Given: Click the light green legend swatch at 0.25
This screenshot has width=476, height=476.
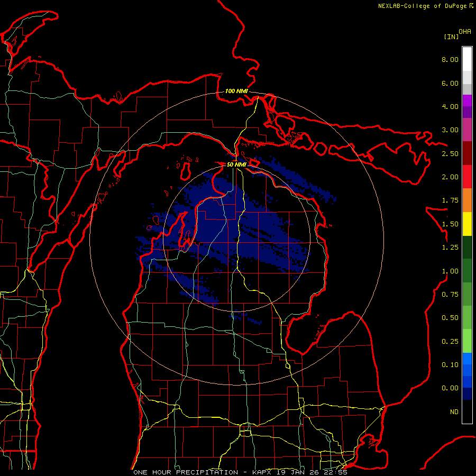Looking at the screenshot, I should (x=467, y=341).
